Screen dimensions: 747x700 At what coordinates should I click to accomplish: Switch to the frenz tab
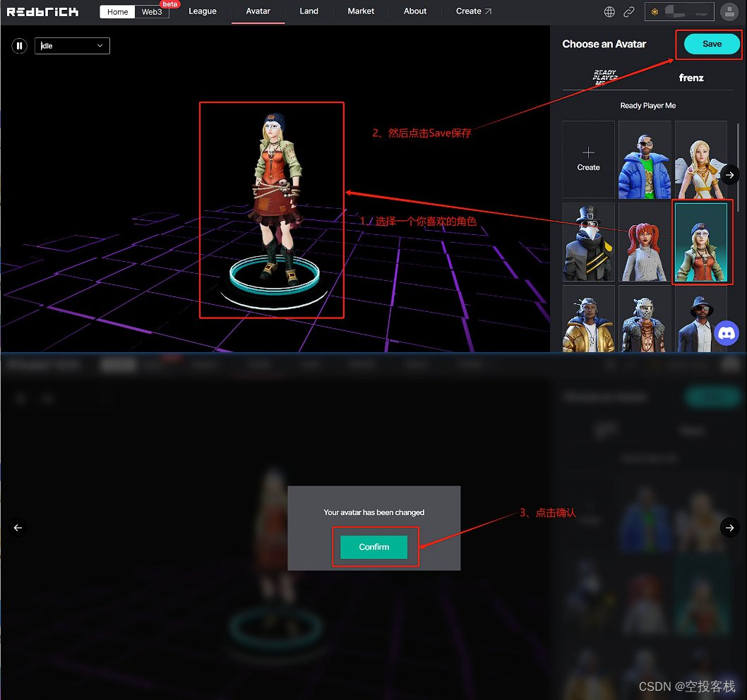(691, 78)
